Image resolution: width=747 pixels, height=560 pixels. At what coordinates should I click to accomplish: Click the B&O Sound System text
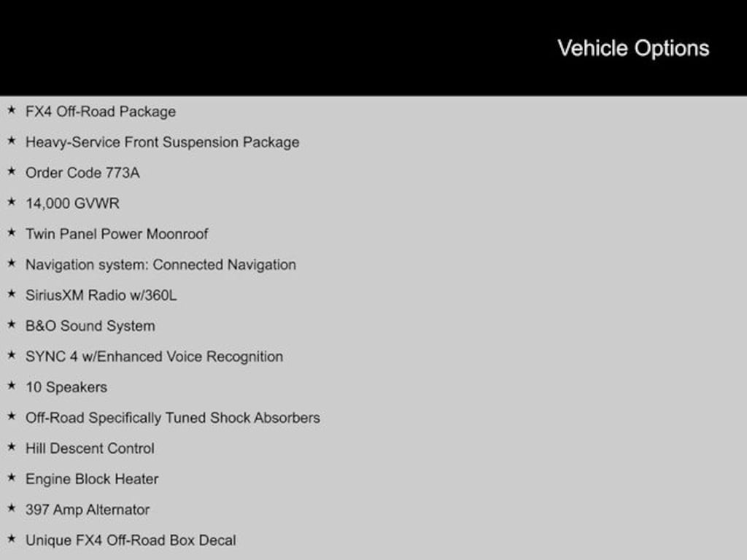coord(90,326)
